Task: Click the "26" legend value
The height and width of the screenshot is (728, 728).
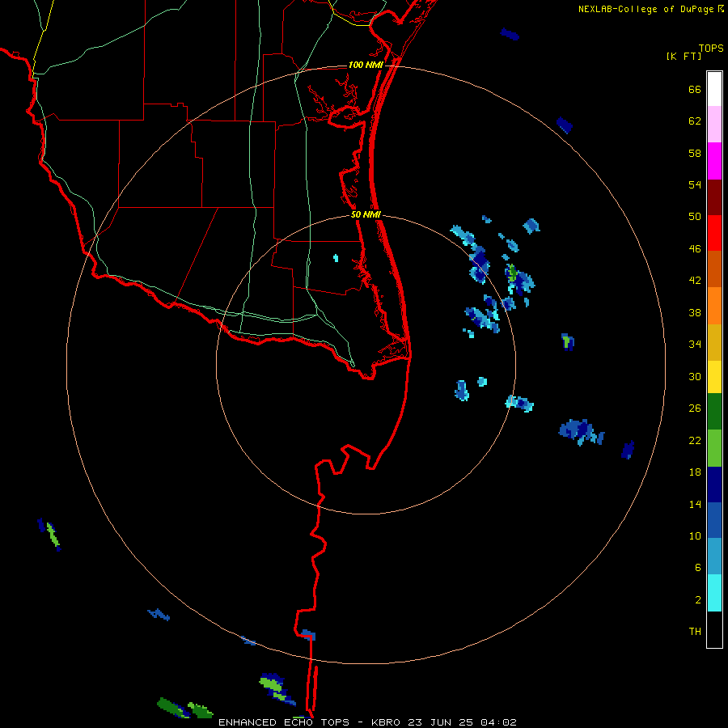Action: coord(695,408)
